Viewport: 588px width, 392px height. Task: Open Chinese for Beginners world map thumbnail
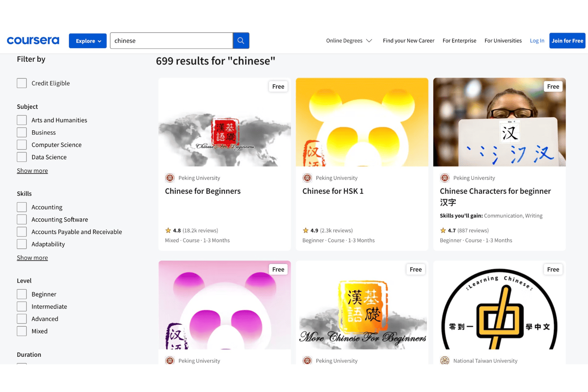tap(225, 122)
